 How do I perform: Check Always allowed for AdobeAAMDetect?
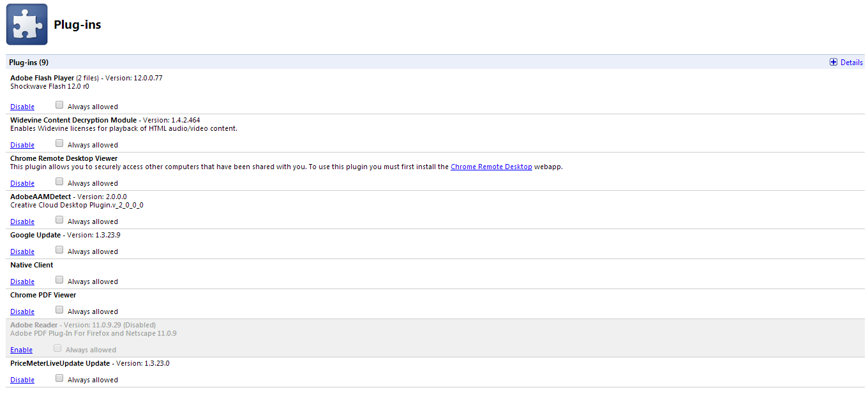pos(59,220)
